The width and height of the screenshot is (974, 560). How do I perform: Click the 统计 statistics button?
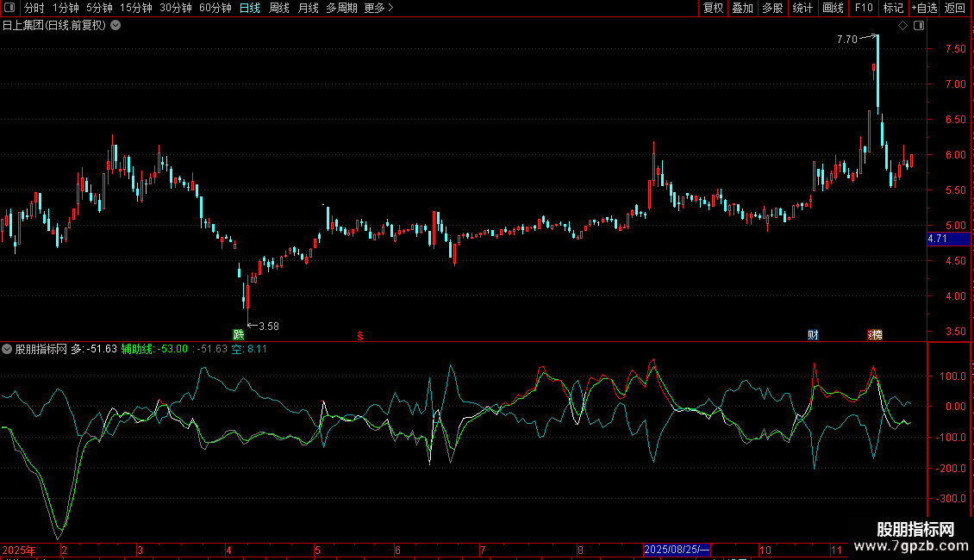[x=802, y=8]
